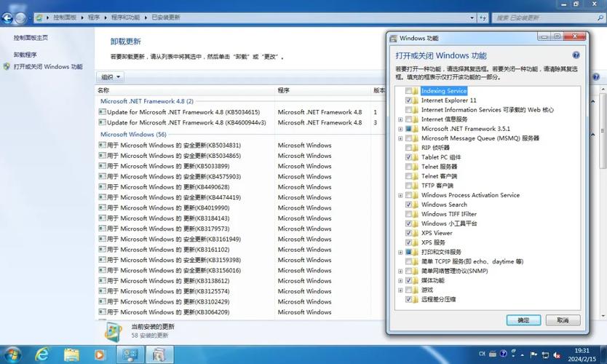Select the 更新(KB3184143) row
Viewport: 607px width, 364px height.
click(x=240, y=218)
